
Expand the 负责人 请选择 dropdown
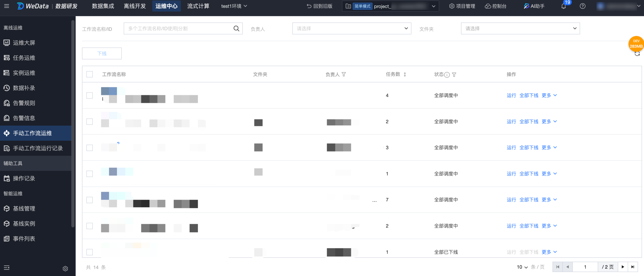point(352,28)
